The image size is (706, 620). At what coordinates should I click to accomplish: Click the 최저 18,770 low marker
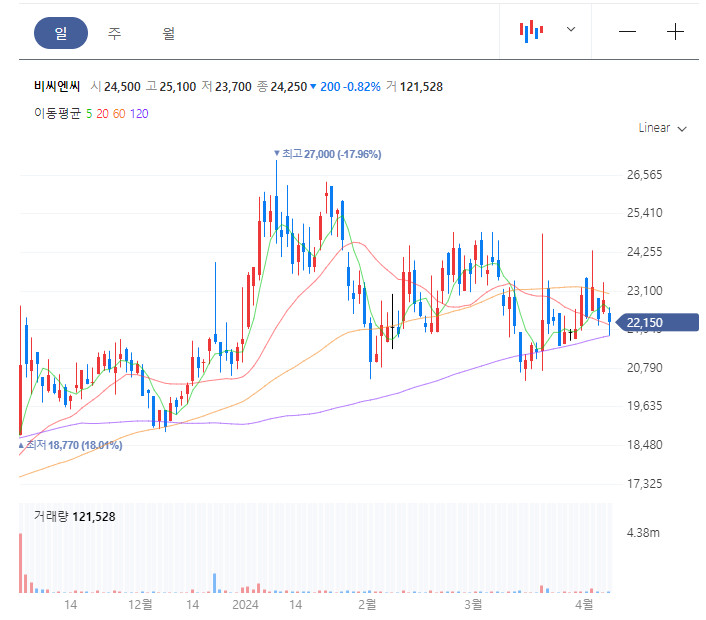(x=71, y=445)
